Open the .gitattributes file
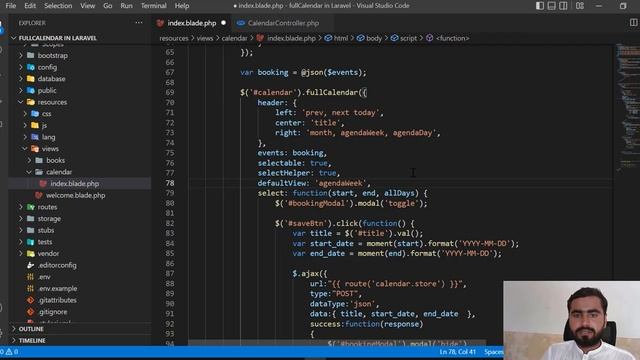This screenshot has width=640, height=360. point(57,300)
